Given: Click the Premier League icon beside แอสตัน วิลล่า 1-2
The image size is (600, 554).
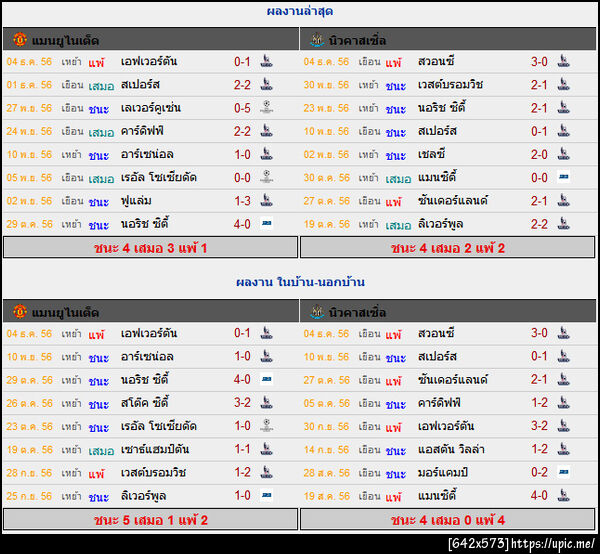Looking at the screenshot, I should pyautogui.click(x=563, y=448).
